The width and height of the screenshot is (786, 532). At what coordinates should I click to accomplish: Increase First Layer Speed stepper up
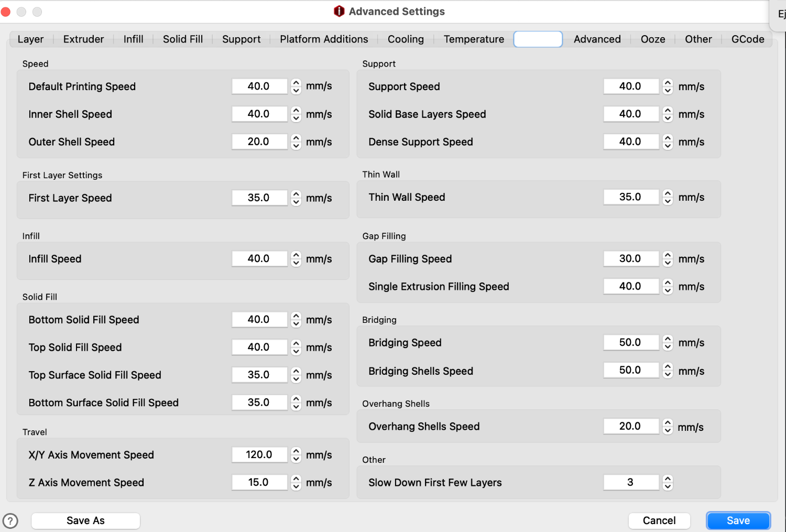(x=296, y=194)
